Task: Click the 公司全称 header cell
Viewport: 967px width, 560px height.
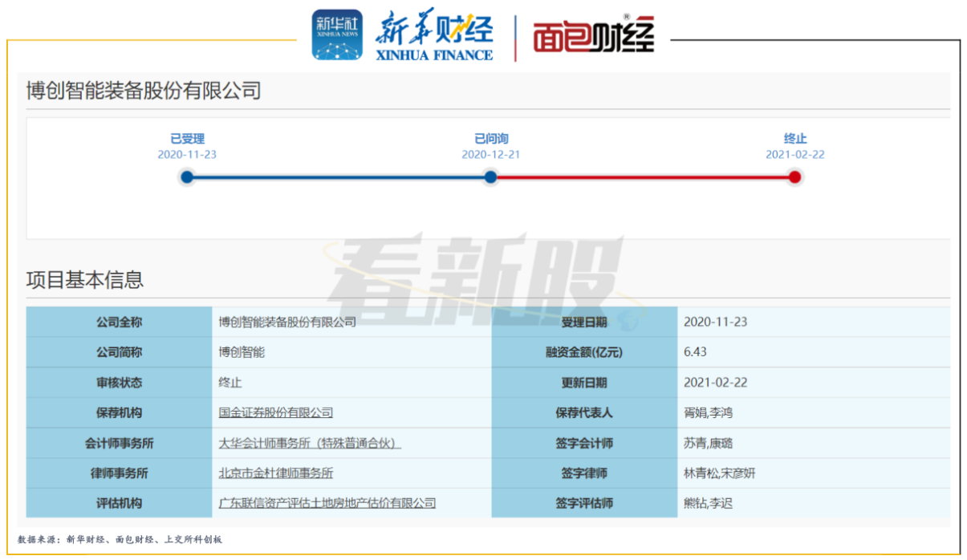Action: coord(119,322)
